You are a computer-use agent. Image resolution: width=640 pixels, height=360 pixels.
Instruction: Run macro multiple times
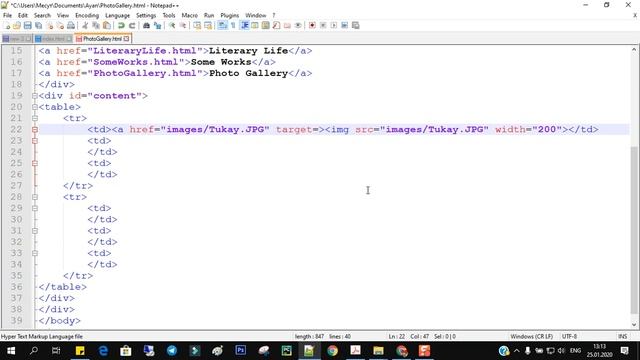(x=344, y=25)
